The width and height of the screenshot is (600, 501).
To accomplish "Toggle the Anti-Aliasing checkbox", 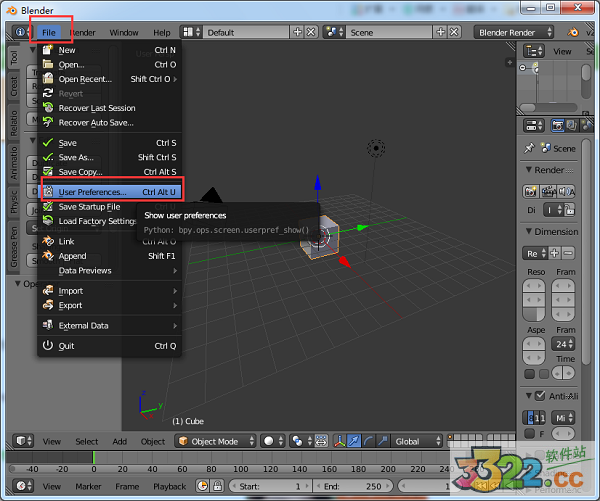I will tap(540, 395).
